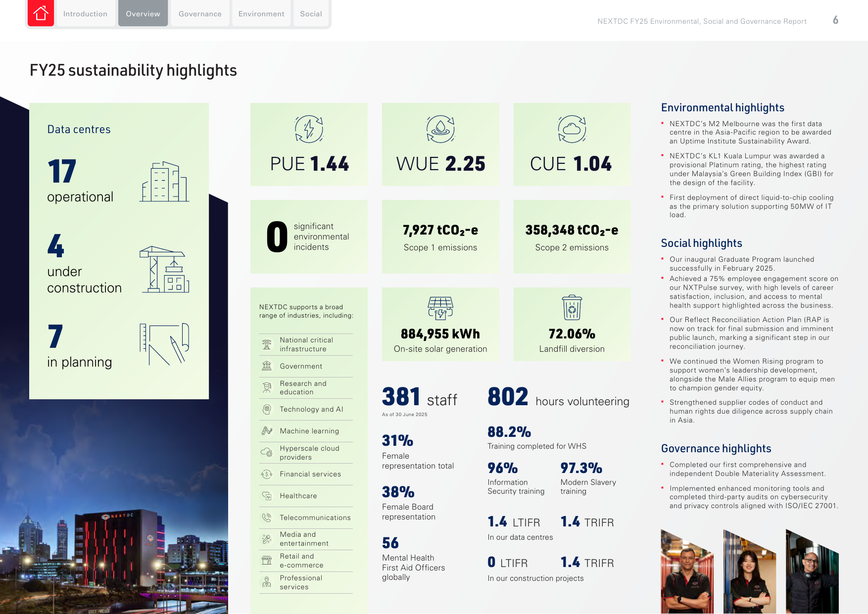This screenshot has width=868, height=614.
Task: Click the page number 6
Action: (835, 20)
